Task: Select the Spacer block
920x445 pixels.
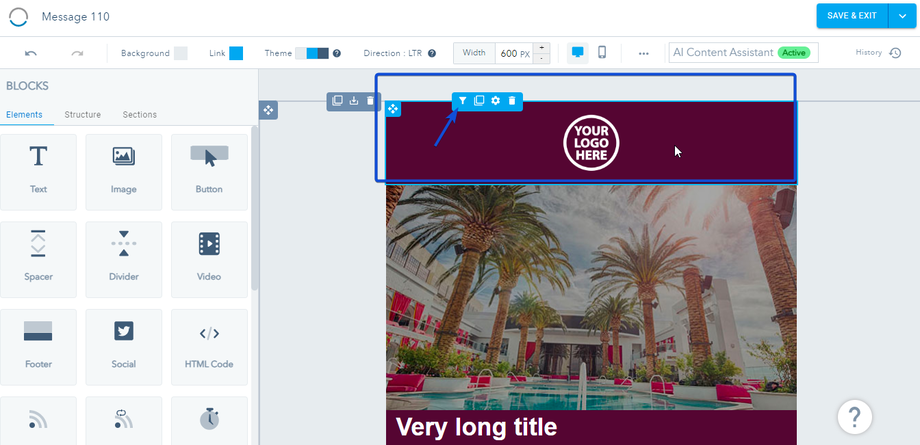Action: [x=38, y=259]
